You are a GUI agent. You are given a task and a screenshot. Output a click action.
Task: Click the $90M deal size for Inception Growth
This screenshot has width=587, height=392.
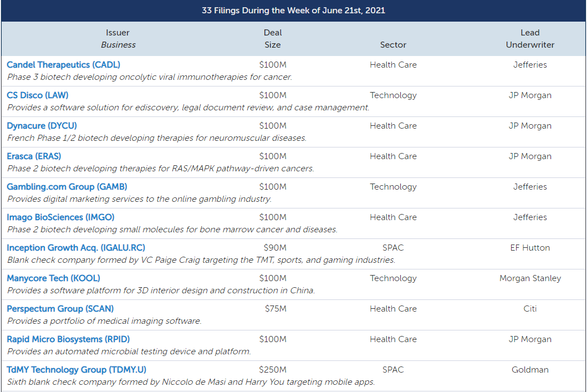(x=275, y=248)
